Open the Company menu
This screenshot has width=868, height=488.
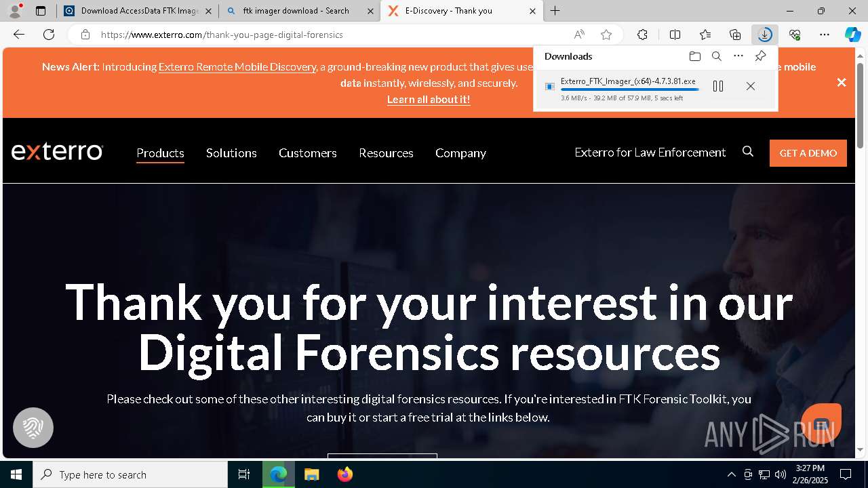[460, 153]
